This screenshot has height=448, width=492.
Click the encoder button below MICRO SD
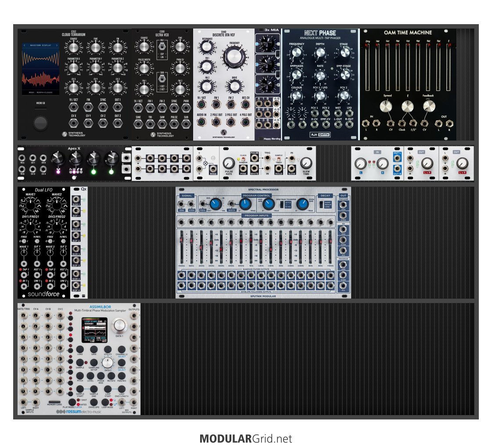point(40,123)
